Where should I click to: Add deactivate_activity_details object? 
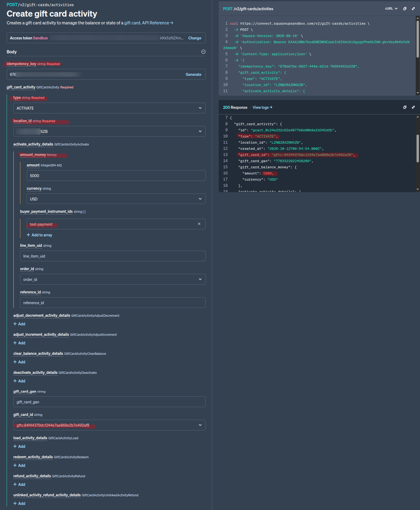click(x=19, y=381)
